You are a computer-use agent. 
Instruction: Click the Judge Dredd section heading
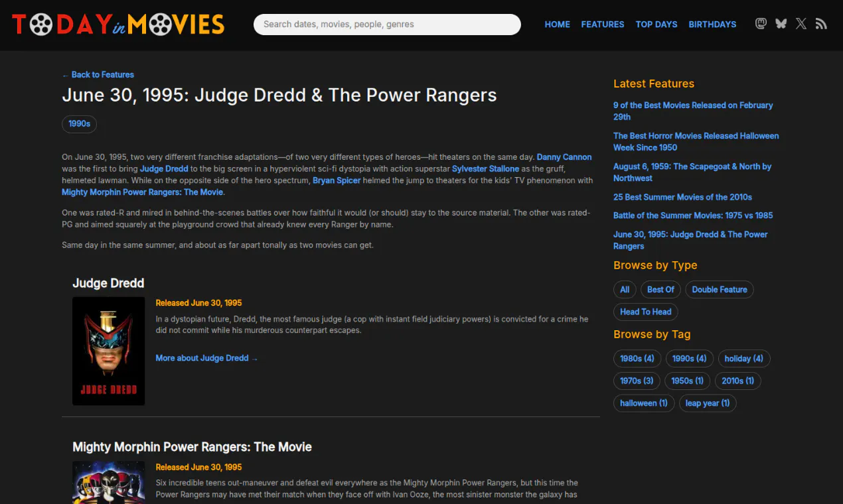coord(108,283)
